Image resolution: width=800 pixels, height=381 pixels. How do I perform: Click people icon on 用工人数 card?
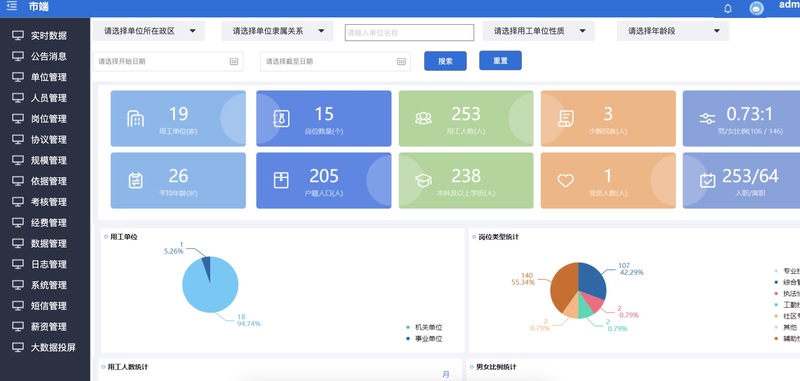tap(423, 118)
